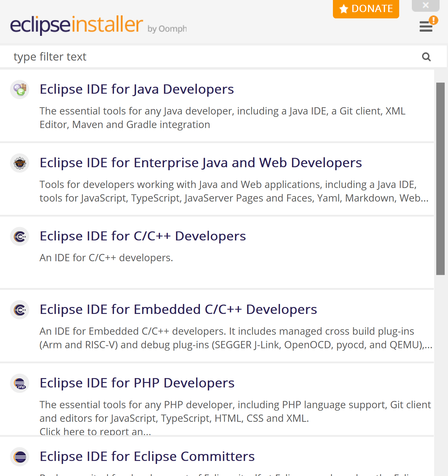Click the 'Click here to report an...' text
The image size is (448, 476).
click(95, 431)
